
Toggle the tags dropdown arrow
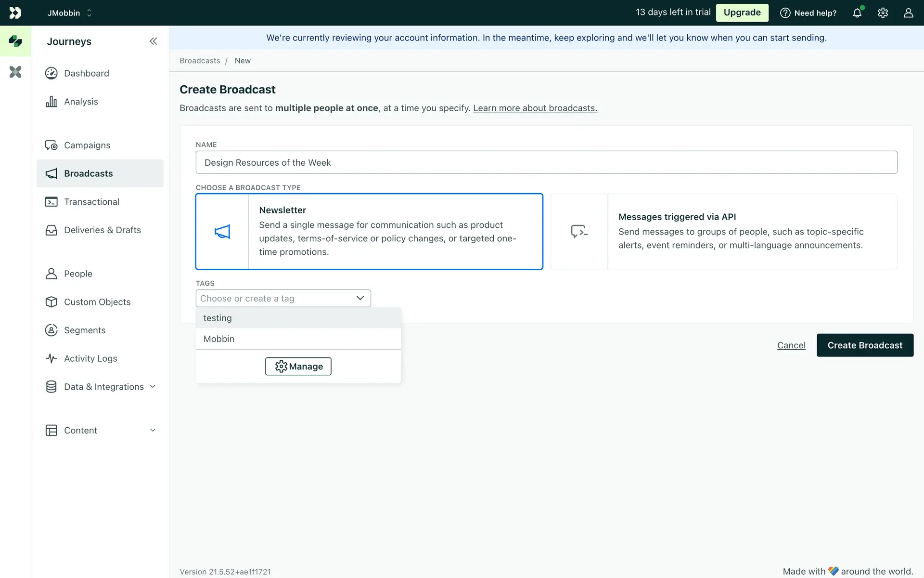(360, 298)
